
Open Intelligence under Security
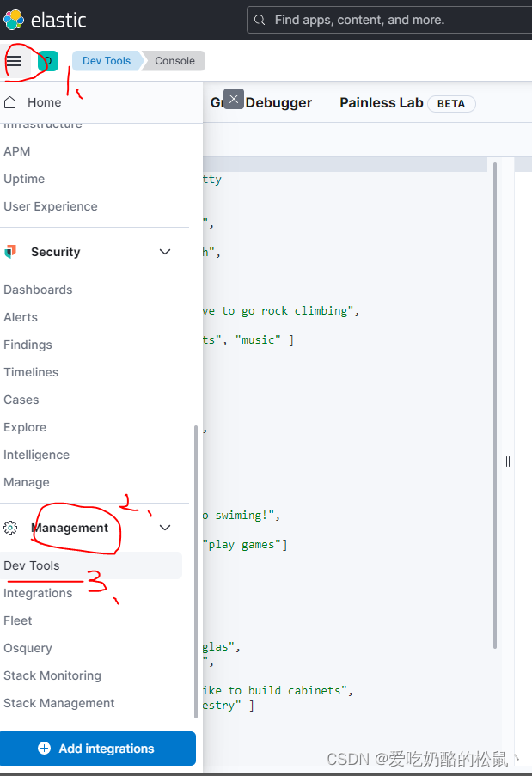coord(37,455)
